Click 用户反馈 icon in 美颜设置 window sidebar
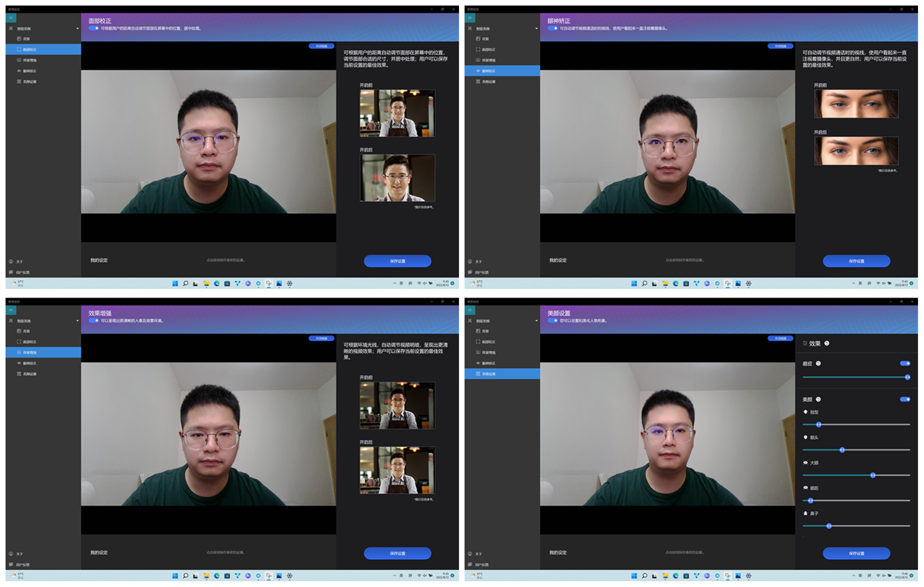This screenshot has height=587, width=924. (470, 564)
